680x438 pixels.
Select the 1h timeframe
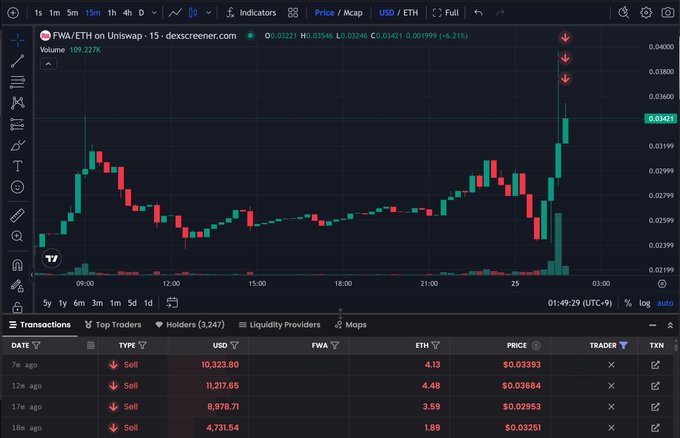click(112, 13)
